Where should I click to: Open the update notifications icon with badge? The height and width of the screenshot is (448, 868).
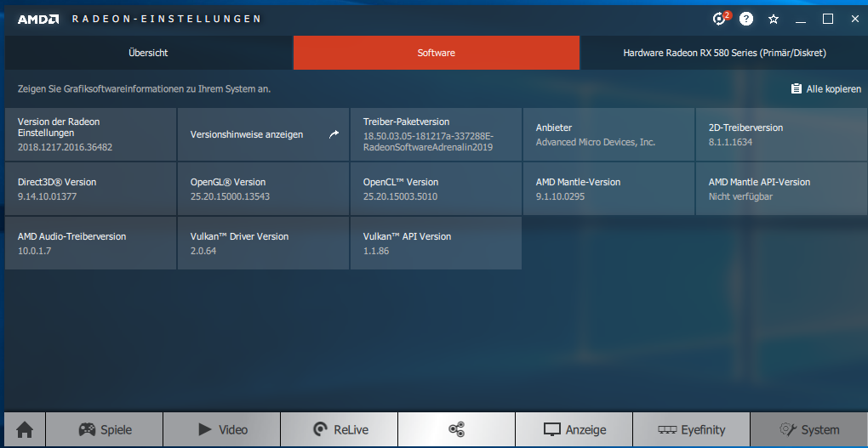(x=720, y=18)
